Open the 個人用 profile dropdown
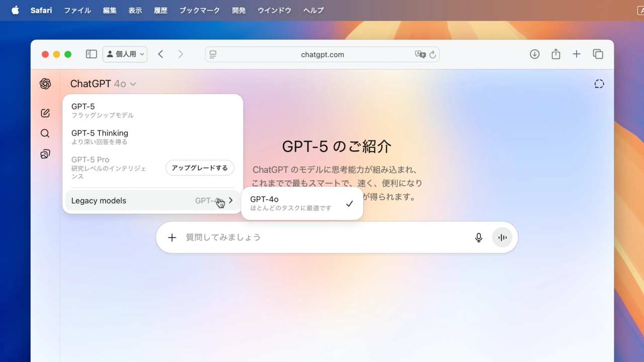This screenshot has width=644, height=362. tap(125, 54)
